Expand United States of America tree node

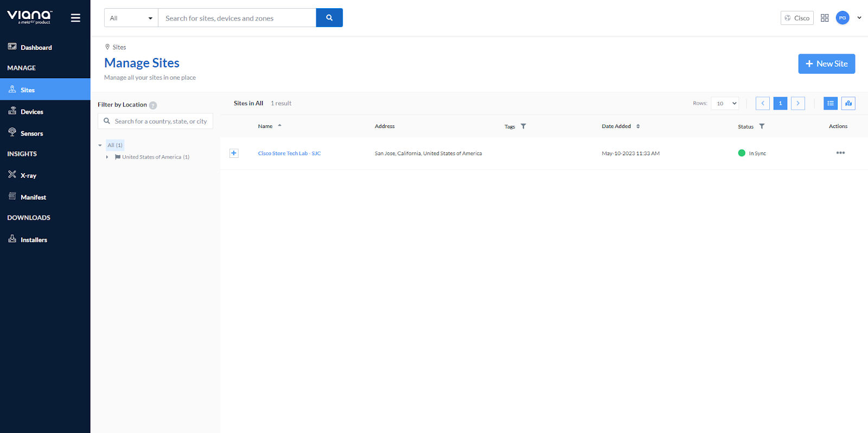point(107,157)
